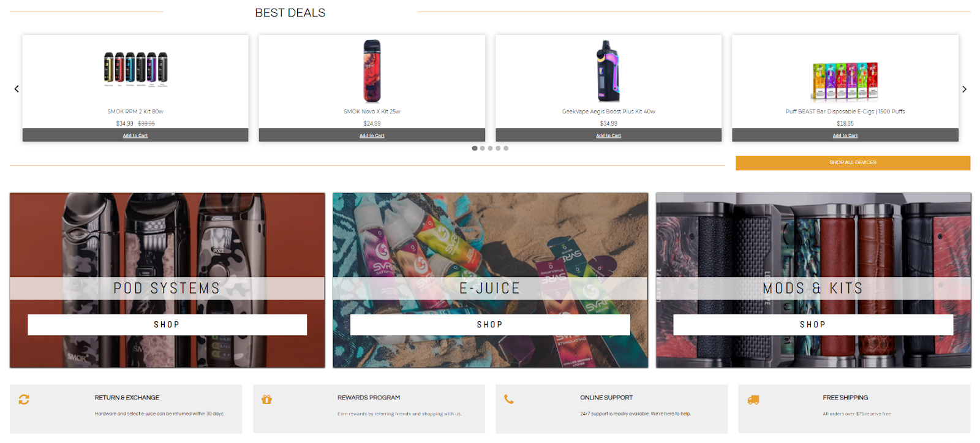Click the Rewards Program gift icon
This screenshot has width=980, height=443.
click(266, 399)
